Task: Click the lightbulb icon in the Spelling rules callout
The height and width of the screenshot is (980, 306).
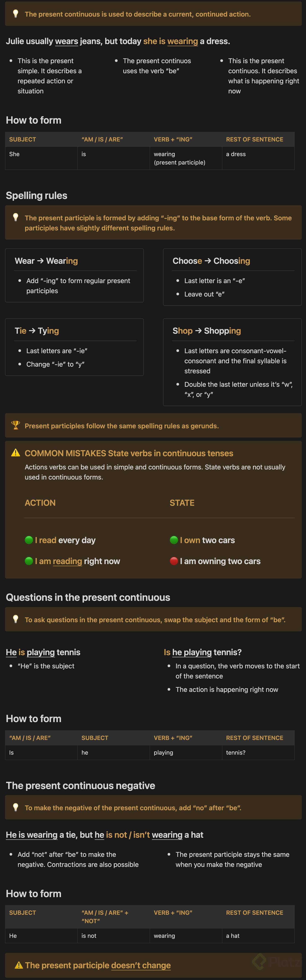Action: point(16,217)
